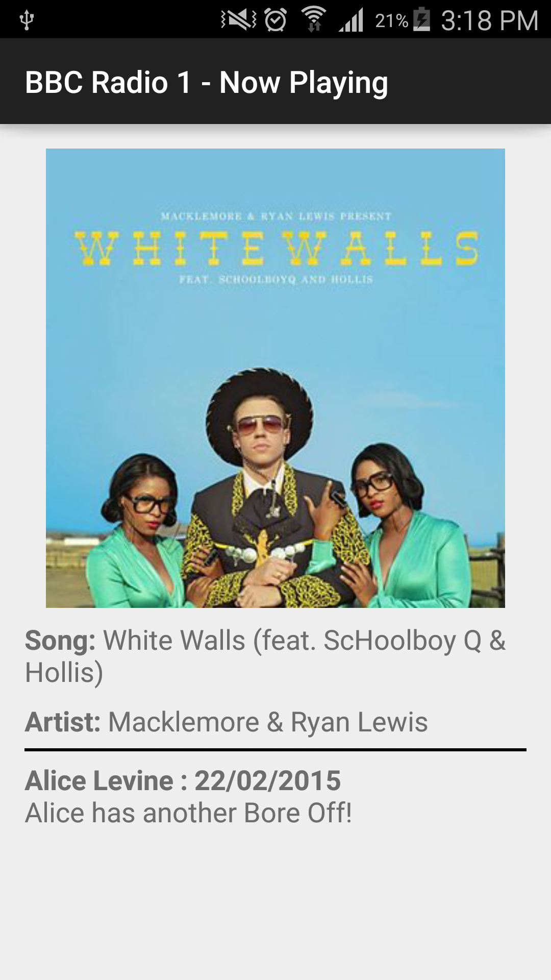Tap the black divider line below artist
This screenshot has width=551, height=980.
click(x=275, y=750)
